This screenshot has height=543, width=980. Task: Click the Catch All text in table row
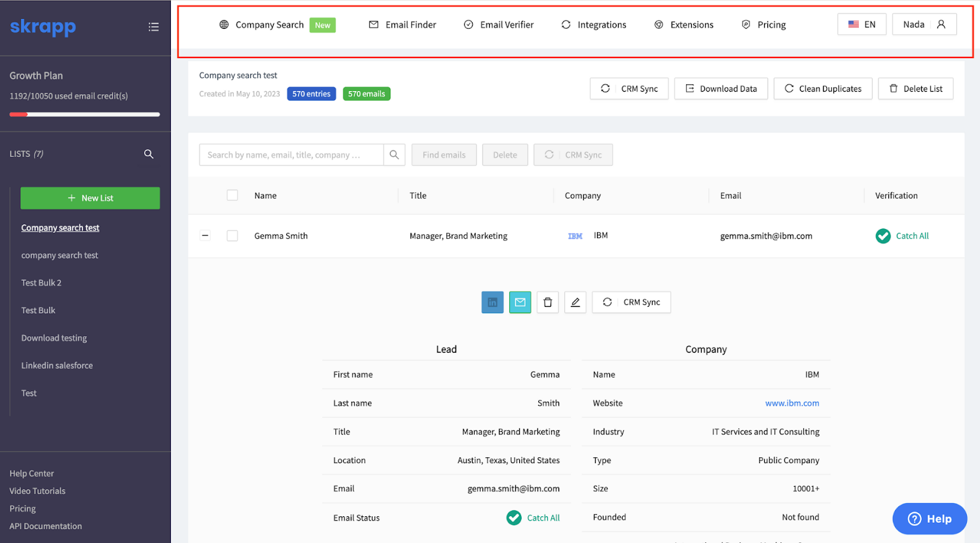(912, 236)
